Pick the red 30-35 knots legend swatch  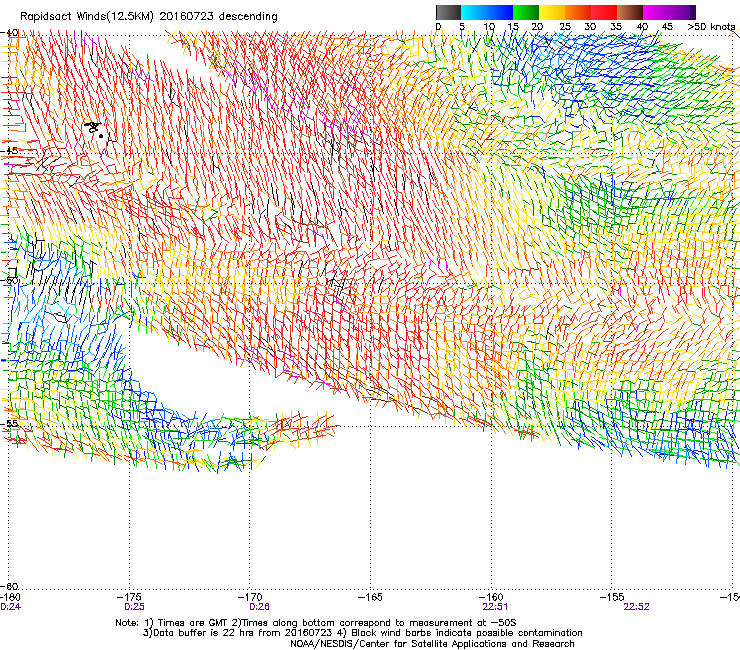604,12
